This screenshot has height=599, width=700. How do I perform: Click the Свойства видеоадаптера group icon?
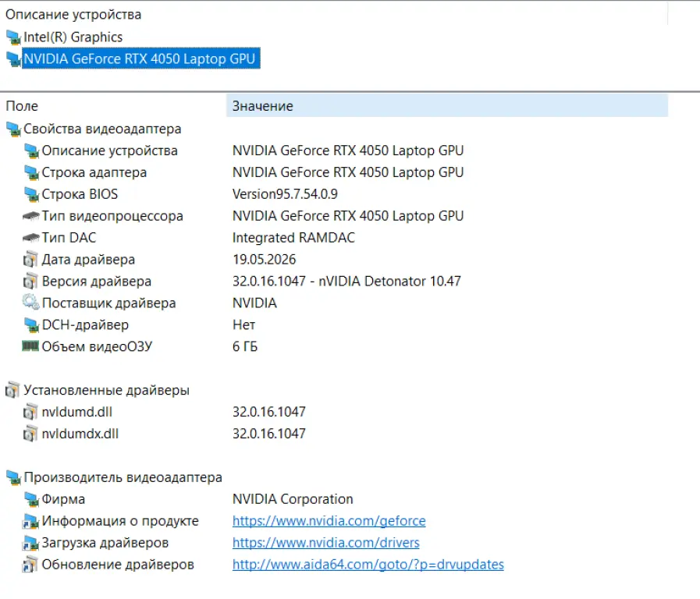tap(13, 129)
